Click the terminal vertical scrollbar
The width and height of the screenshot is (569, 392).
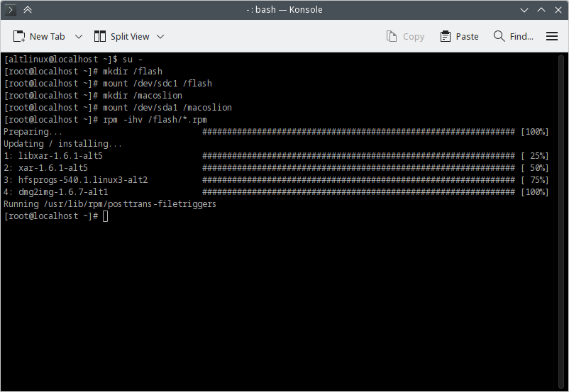tap(561, 222)
